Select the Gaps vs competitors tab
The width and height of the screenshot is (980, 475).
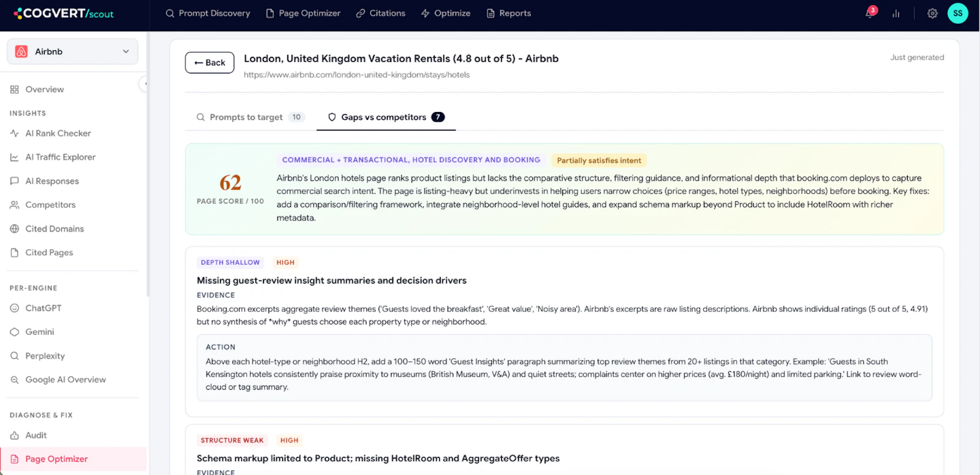[x=386, y=117]
